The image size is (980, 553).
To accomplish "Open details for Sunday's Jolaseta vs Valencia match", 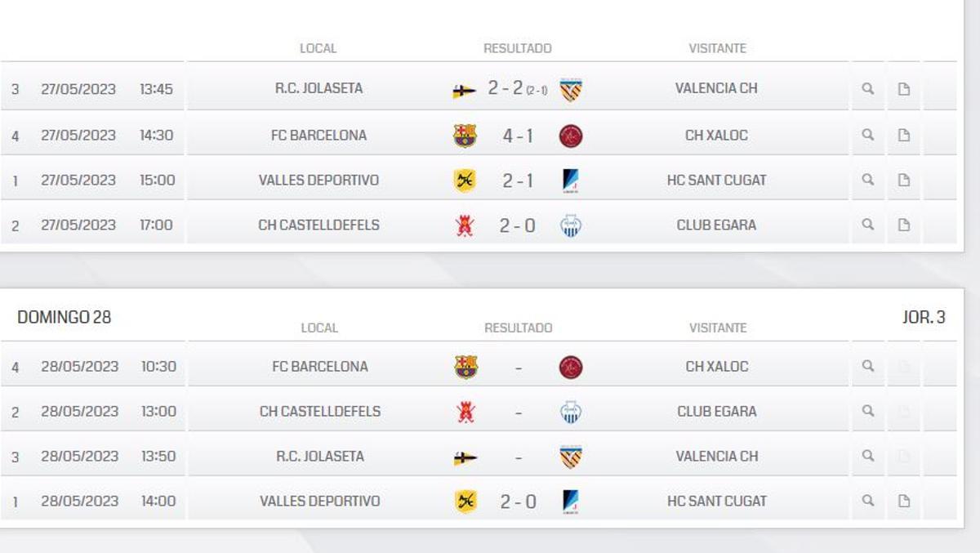I will tap(867, 457).
